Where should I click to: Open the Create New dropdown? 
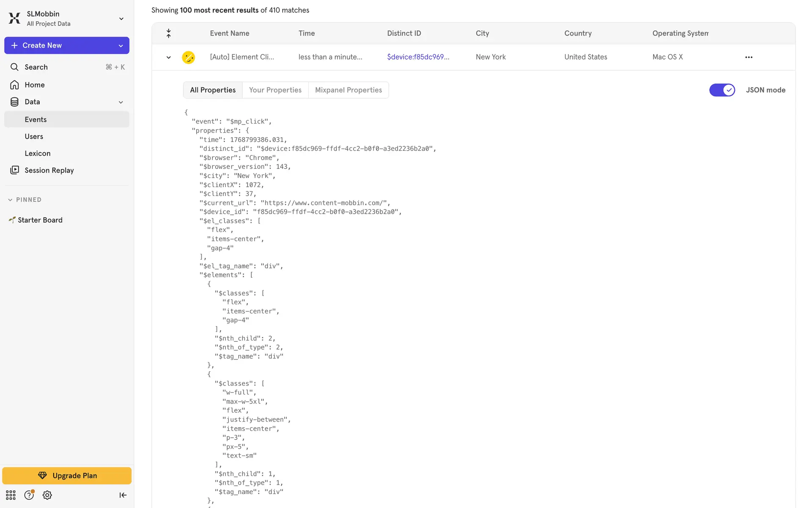click(x=121, y=46)
